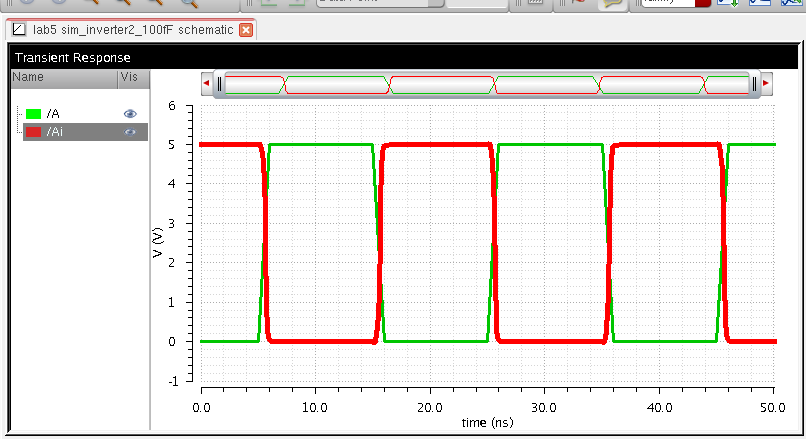Click the right grip handle of overview slider
806x439 pixels.
click(x=755, y=85)
